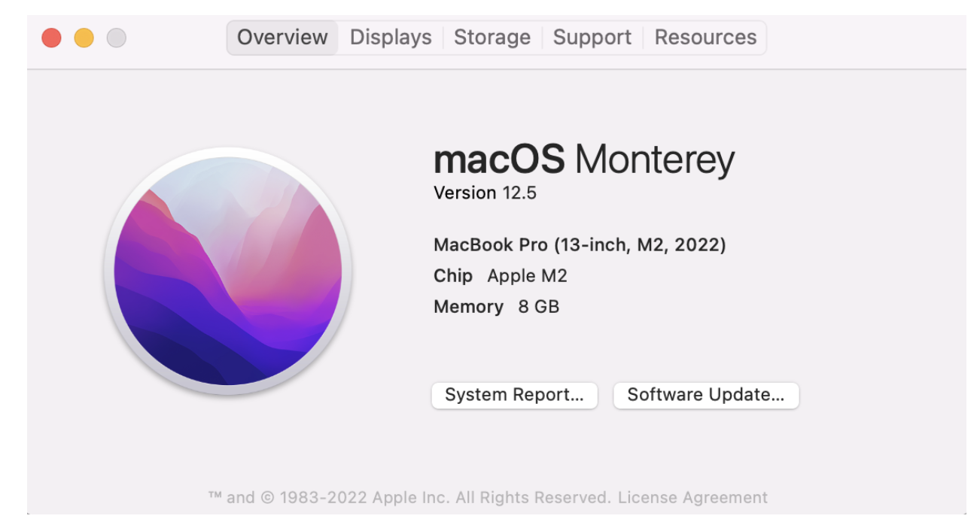Image resolution: width=980 pixels, height=531 pixels.
Task: Click Version 12.5 to reveal build number
Action: 485,193
